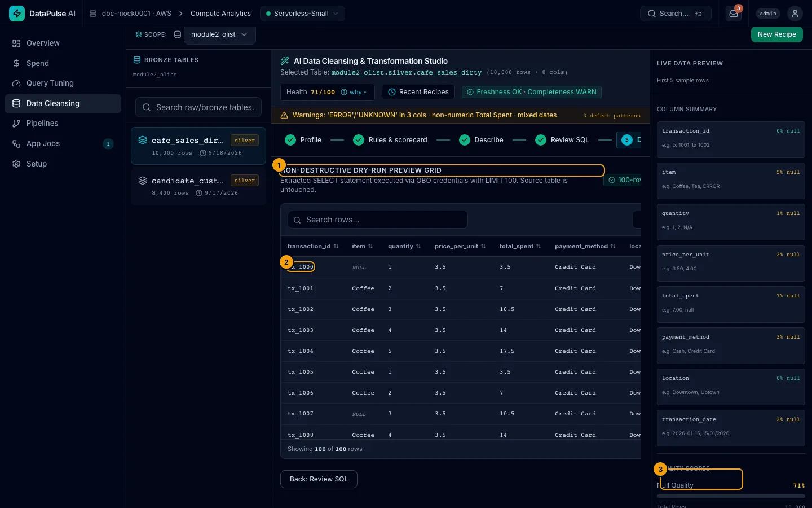This screenshot has width=812, height=508.
Task: Click the sort icon on price_per_unit column
Action: click(483, 247)
